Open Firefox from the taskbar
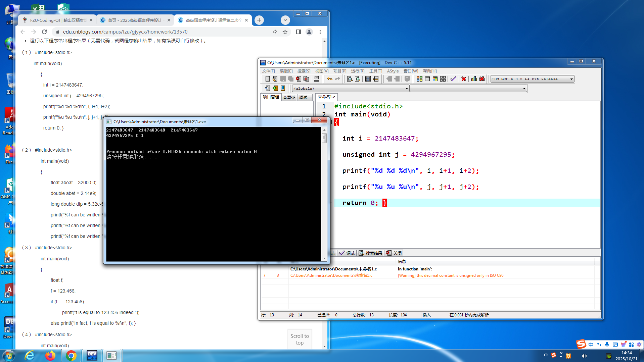 click(50, 356)
